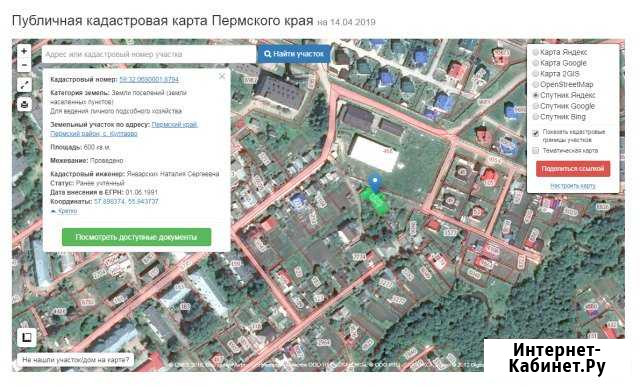Image resolution: width=640 pixels, height=387 pixels.
Task: Open the cadastral number link
Action: click(149, 79)
